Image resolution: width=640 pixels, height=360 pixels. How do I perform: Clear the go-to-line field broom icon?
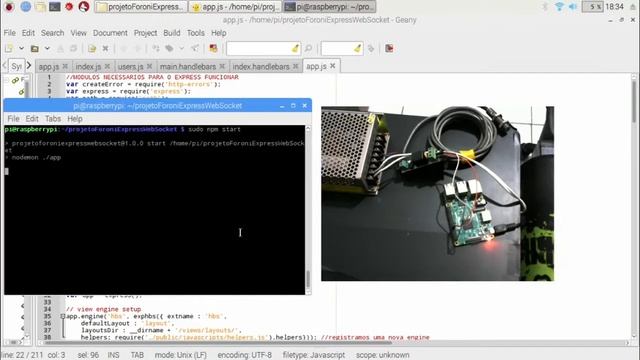click(x=358, y=49)
